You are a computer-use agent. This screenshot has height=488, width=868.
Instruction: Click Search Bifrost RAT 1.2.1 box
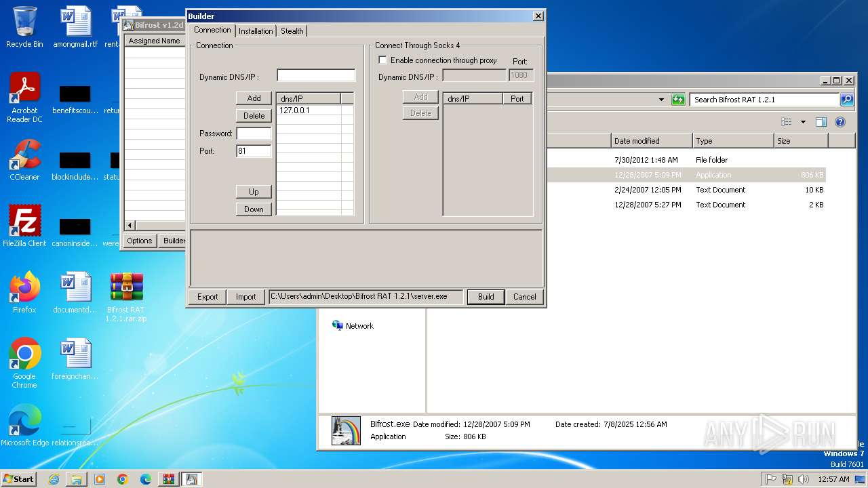[x=764, y=100]
